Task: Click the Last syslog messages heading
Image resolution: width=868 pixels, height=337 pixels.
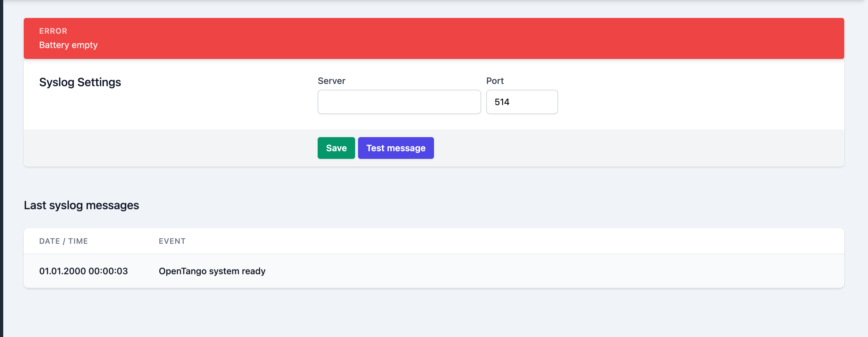Action: pos(81,205)
